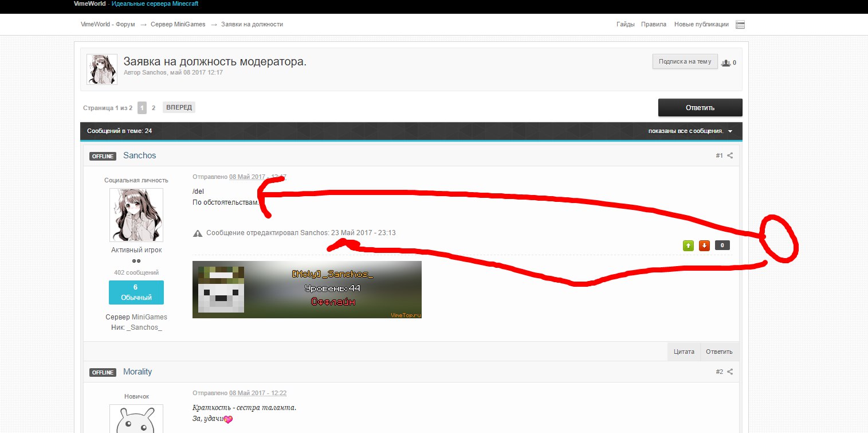Open 'Сервер MiniGames' breadcrumb
The height and width of the screenshot is (433, 868).
178,24
